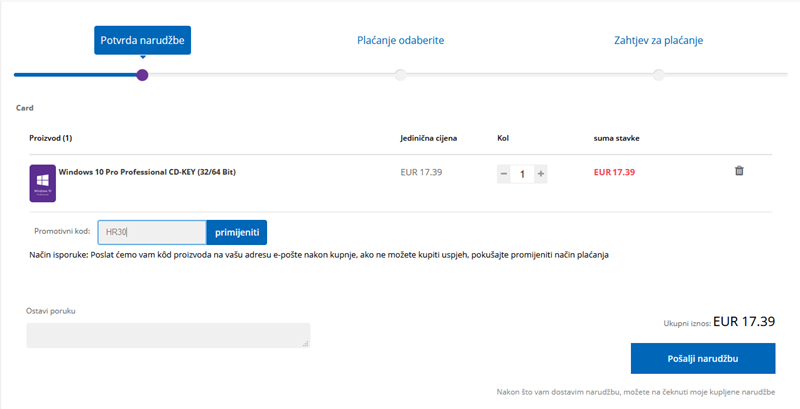
Task: Go to the Plaćanje odaberite step
Action: click(400, 41)
